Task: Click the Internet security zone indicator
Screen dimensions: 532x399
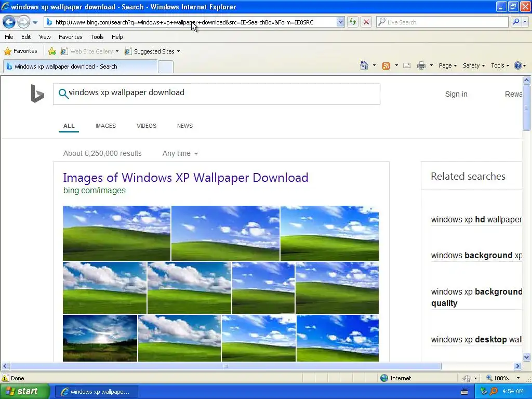Action: (395, 378)
